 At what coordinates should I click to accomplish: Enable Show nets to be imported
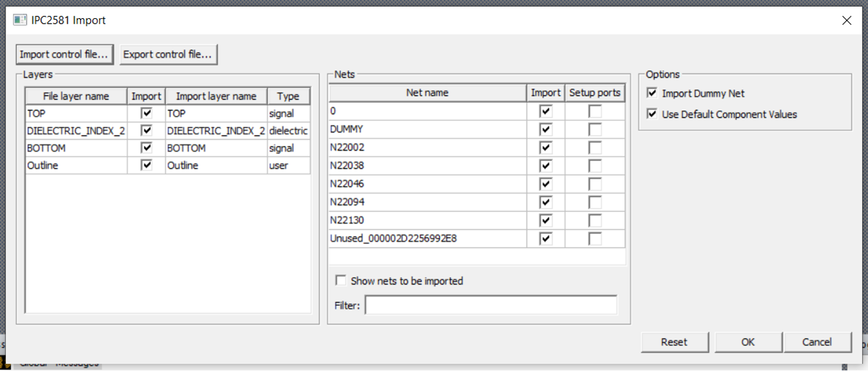[x=341, y=281]
